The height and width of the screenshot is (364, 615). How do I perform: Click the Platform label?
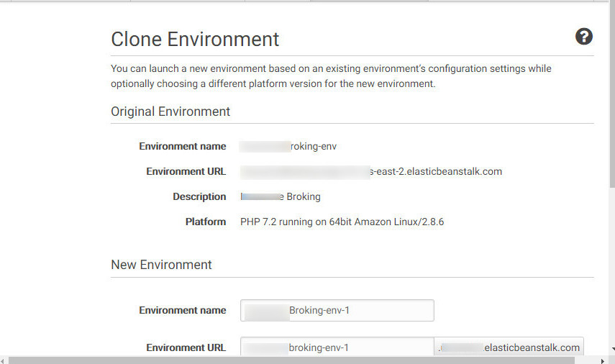tap(206, 222)
